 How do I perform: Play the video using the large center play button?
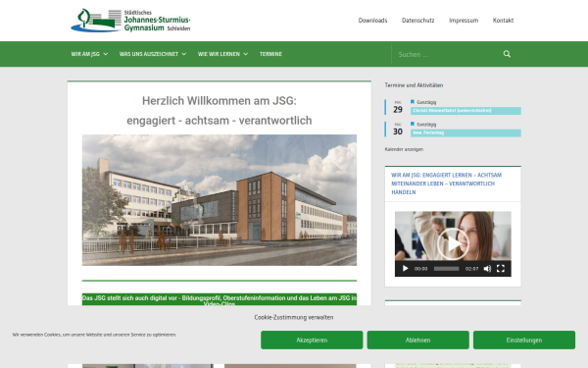click(x=453, y=243)
